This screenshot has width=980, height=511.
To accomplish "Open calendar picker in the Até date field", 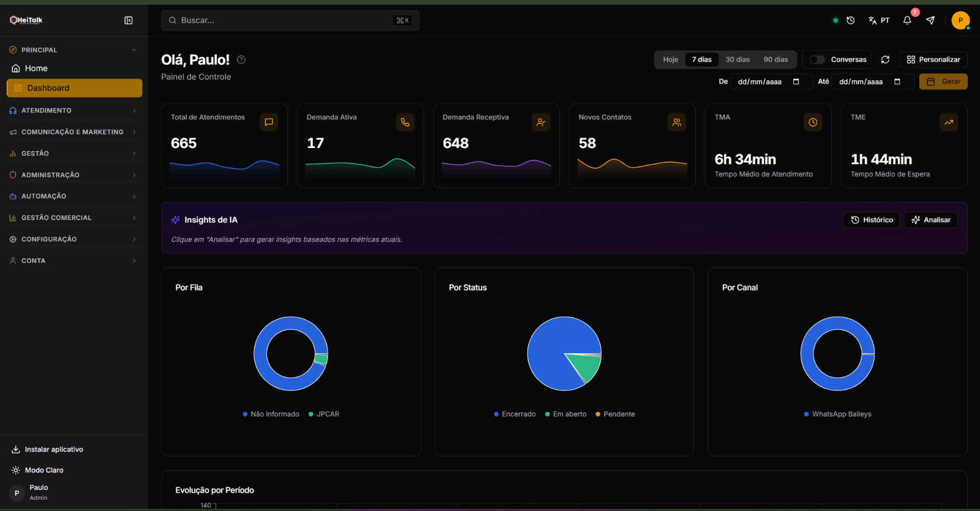I will (x=897, y=82).
